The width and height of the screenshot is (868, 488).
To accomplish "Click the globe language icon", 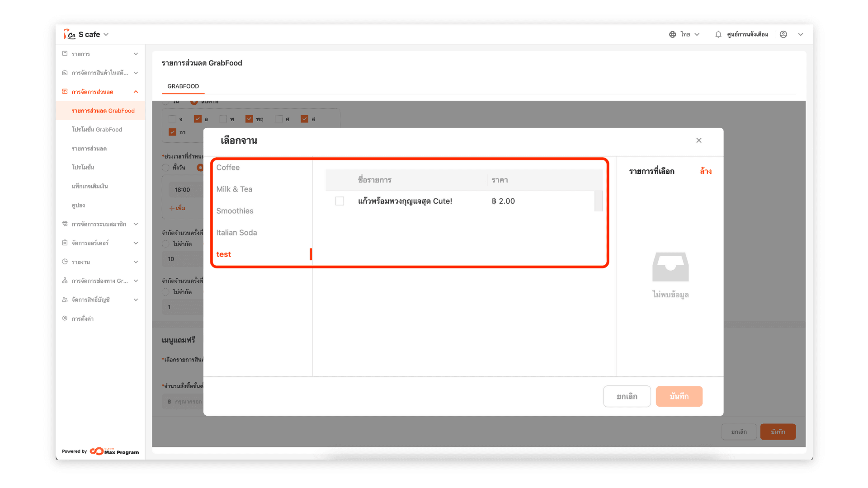I will [x=672, y=34].
